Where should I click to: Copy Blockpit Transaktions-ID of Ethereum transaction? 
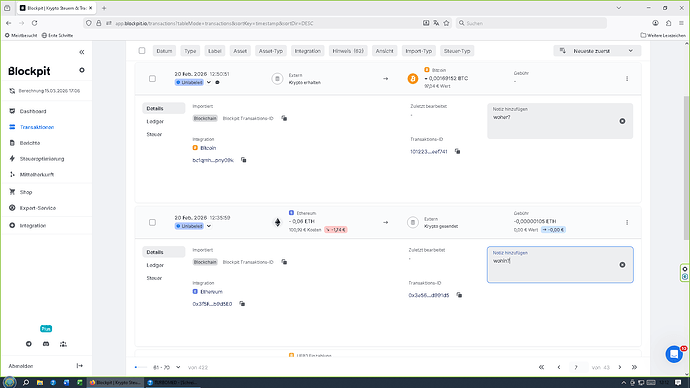(x=284, y=262)
